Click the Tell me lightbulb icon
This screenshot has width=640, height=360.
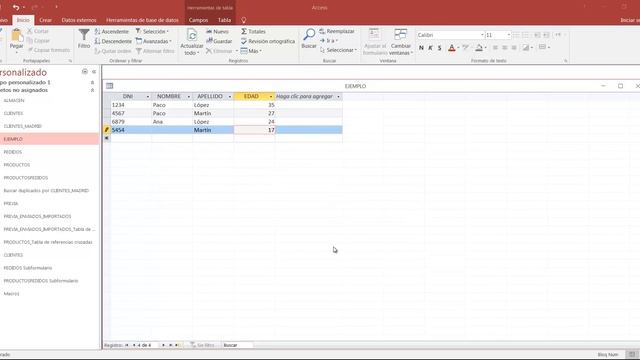244,20
